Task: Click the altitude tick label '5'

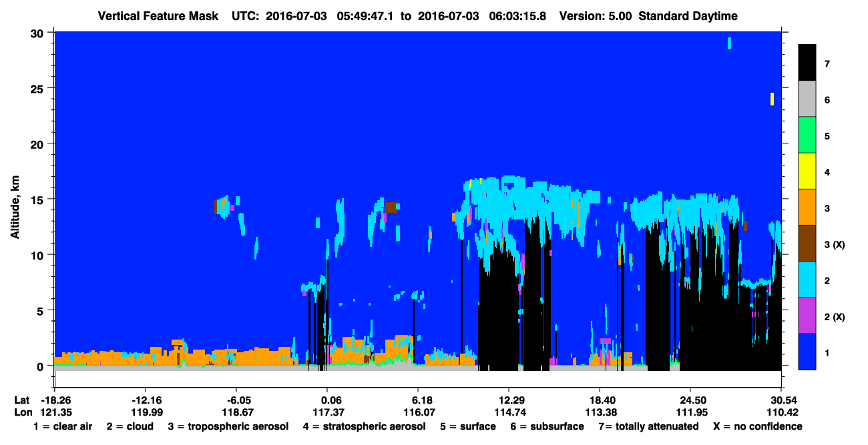Action: coord(41,310)
